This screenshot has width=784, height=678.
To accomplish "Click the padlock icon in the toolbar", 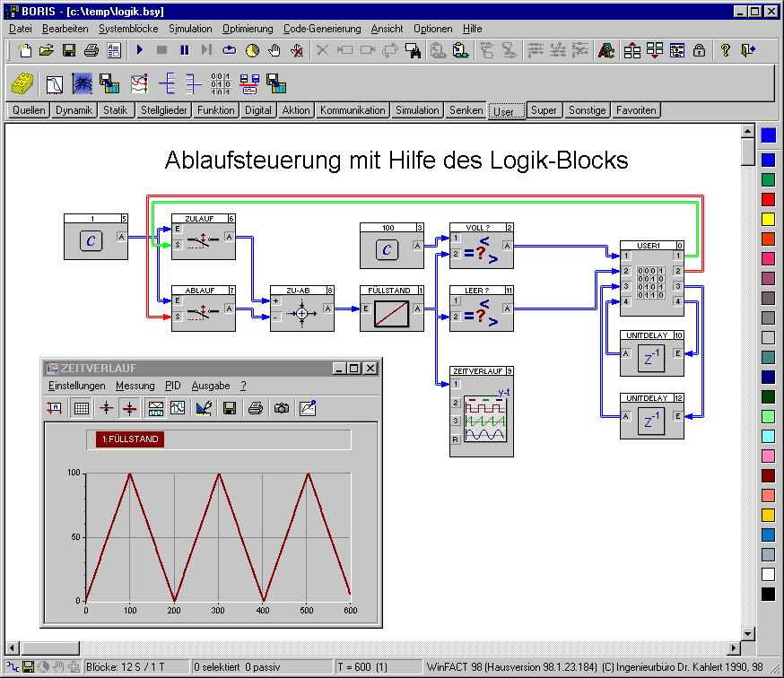I will 699,50.
